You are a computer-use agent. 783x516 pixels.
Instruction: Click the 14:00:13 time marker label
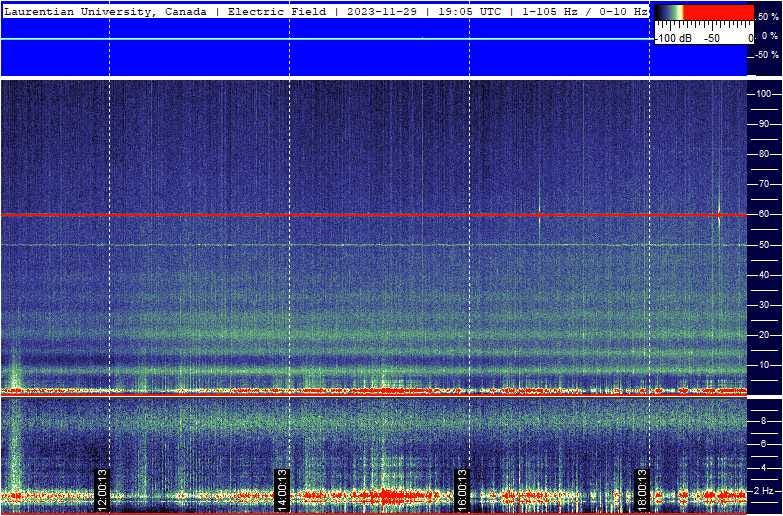(x=282, y=490)
